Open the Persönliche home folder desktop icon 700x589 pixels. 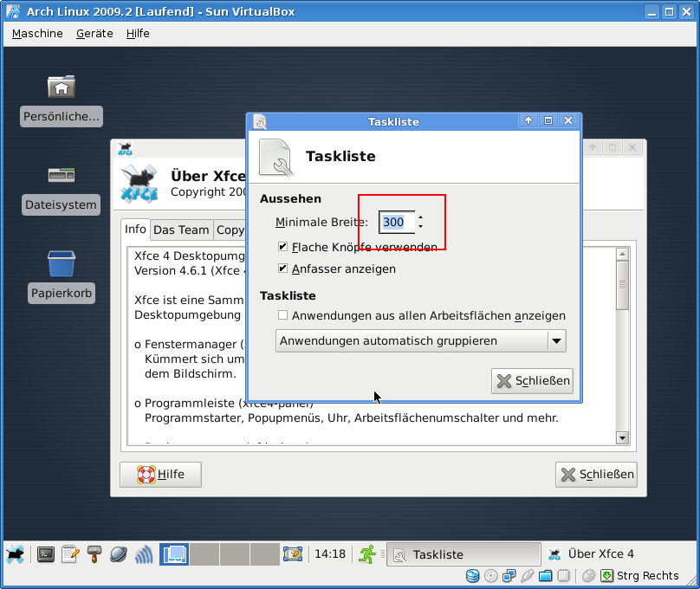point(62,101)
